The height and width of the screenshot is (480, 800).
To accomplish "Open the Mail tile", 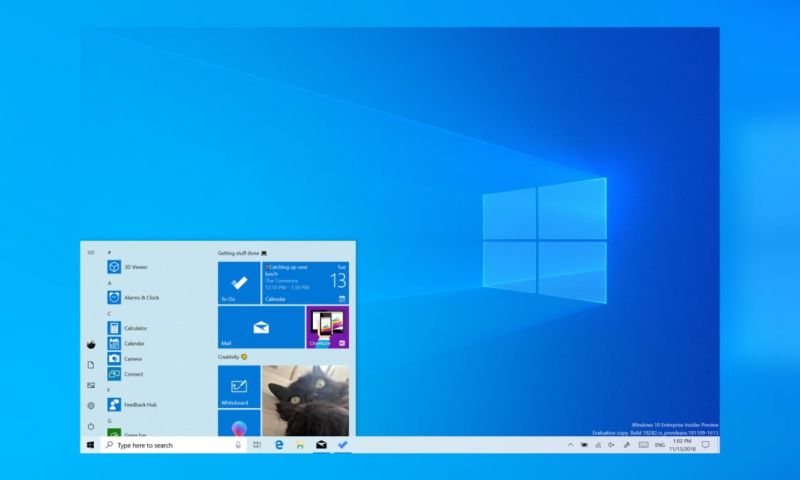I will pyautogui.click(x=261, y=327).
